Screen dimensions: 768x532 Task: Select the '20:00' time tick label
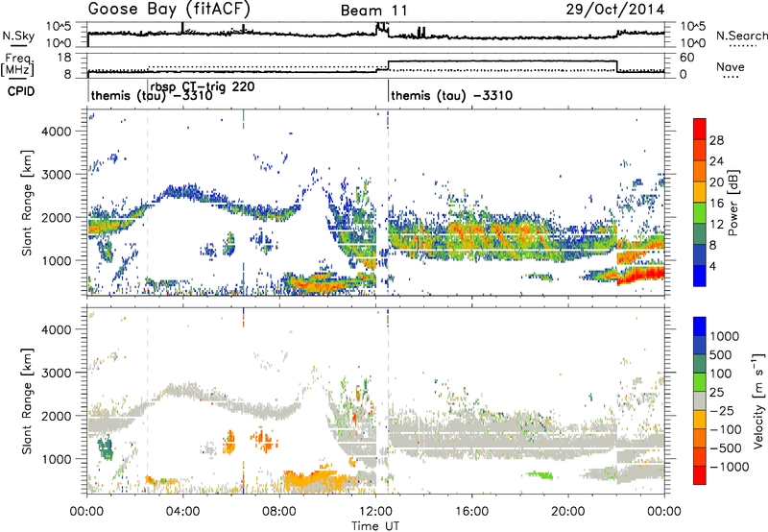(x=568, y=512)
